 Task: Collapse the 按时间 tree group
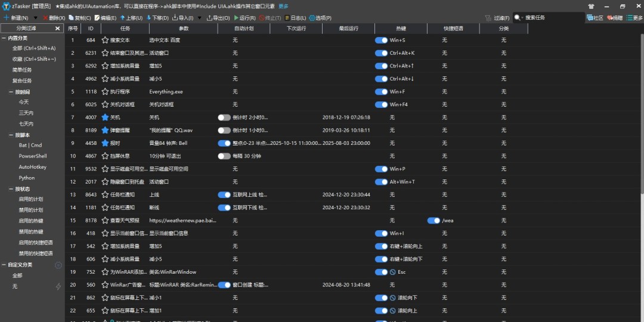11,92
